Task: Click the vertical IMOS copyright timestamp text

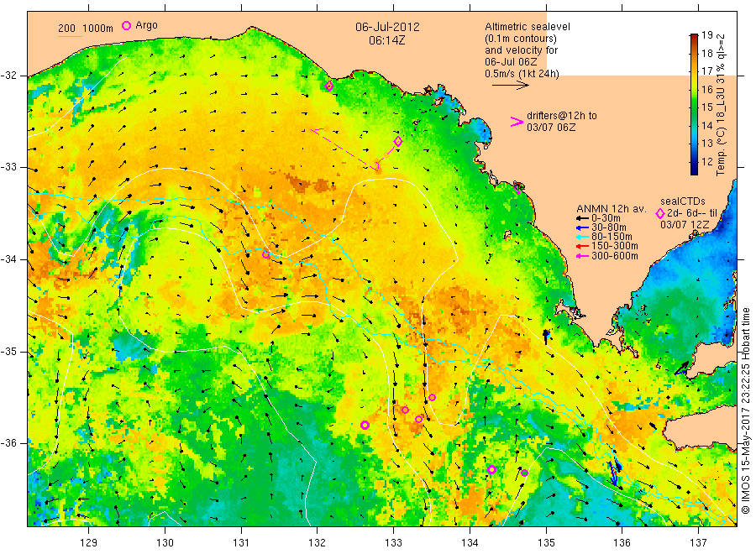Action: [746, 410]
